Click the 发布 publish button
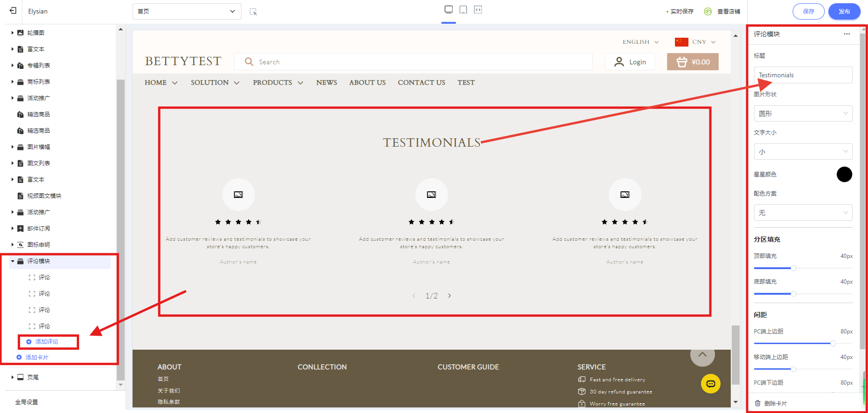The image size is (868, 413). pos(844,12)
